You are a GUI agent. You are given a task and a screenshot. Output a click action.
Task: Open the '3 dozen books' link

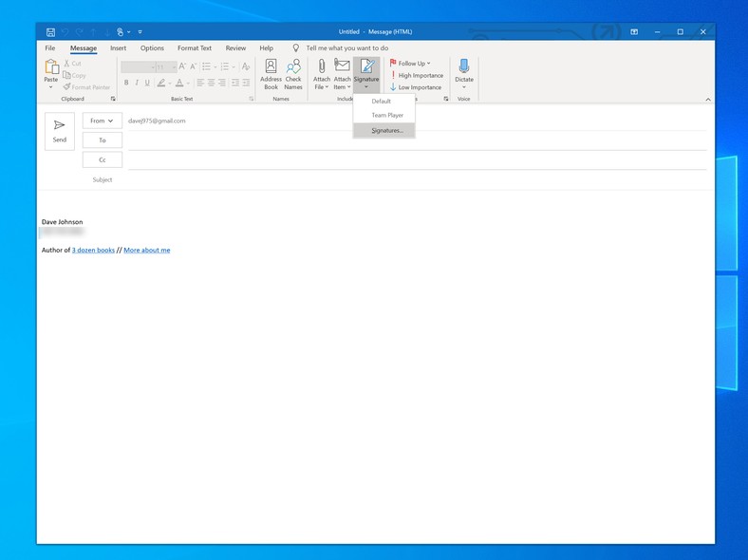[93, 251]
